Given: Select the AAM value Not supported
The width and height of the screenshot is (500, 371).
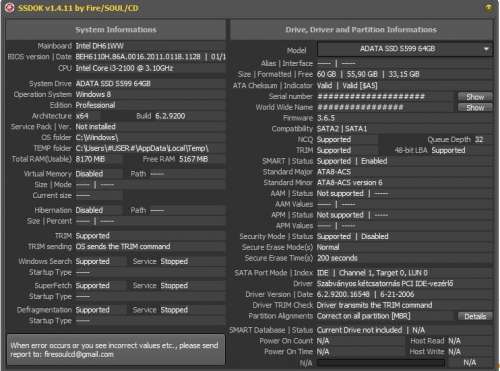Looking at the screenshot, I should click(x=340, y=193).
